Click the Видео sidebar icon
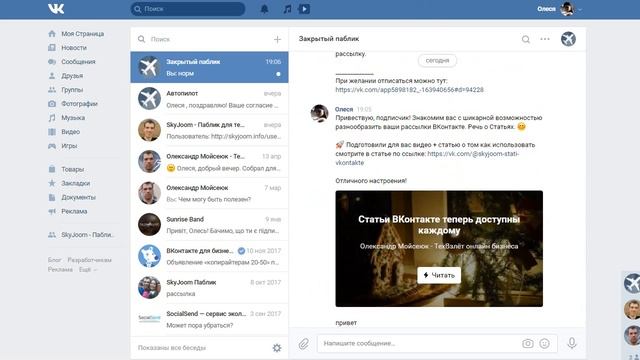This screenshot has height=360, width=640. 52,131
